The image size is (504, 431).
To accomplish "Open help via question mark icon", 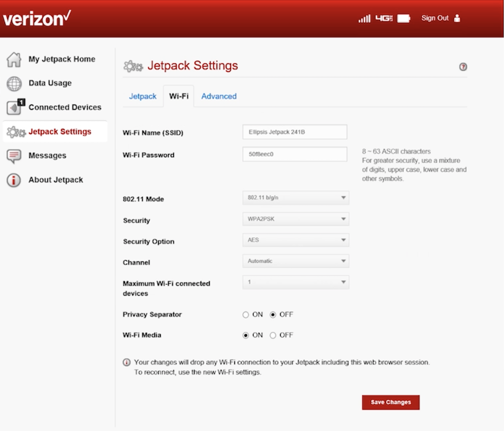I will (x=463, y=67).
